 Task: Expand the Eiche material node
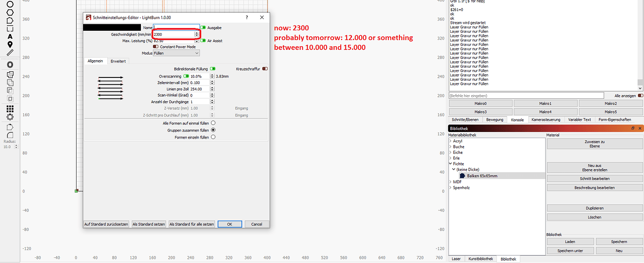pos(450,152)
